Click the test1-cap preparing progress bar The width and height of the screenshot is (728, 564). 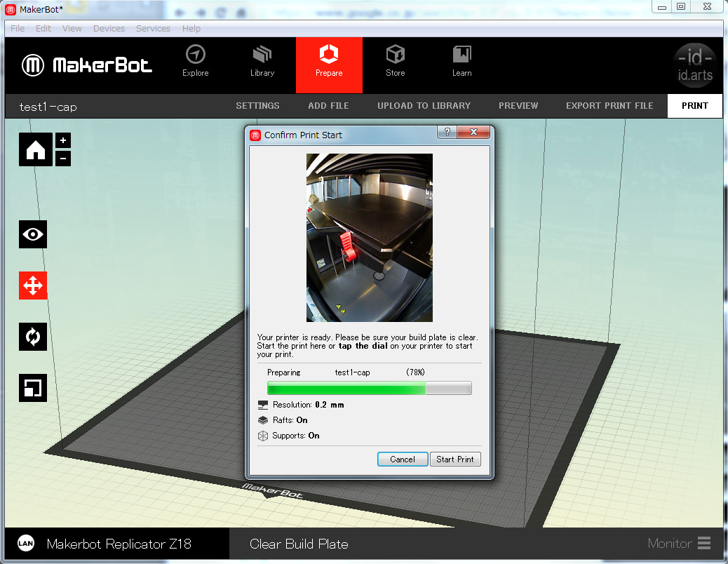coord(369,387)
